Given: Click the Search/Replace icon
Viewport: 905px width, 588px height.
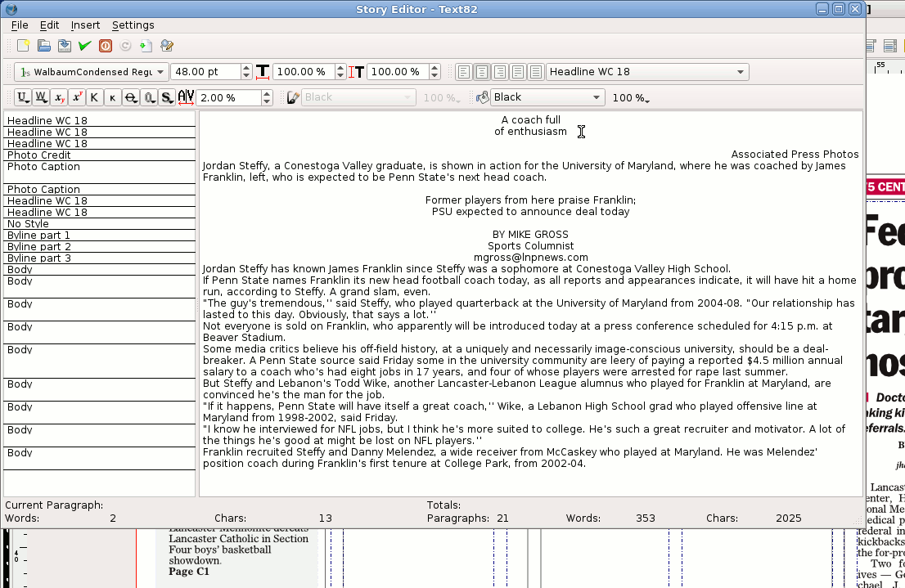Looking at the screenshot, I should pos(167,46).
